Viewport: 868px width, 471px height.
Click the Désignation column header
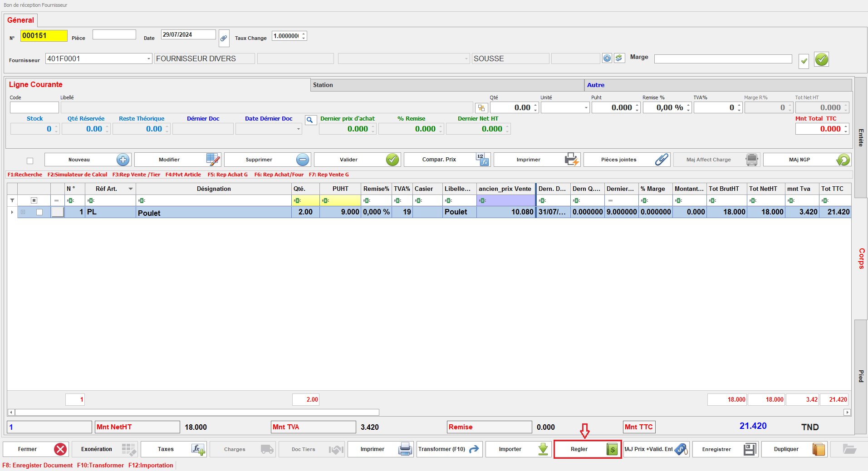pos(214,189)
